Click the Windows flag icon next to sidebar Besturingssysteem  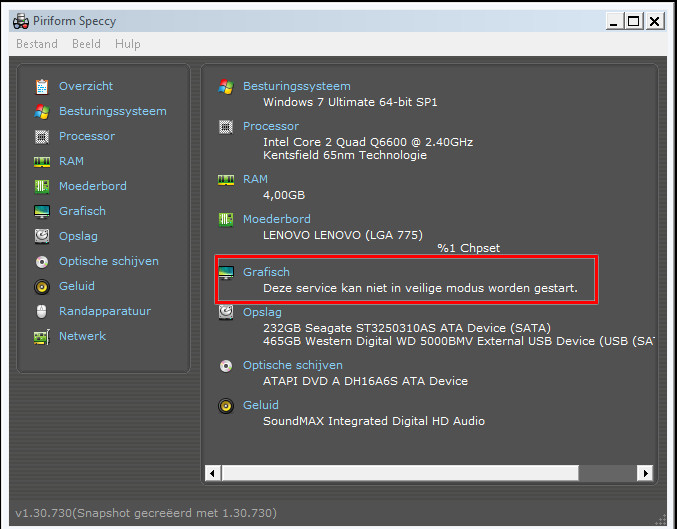[42, 111]
